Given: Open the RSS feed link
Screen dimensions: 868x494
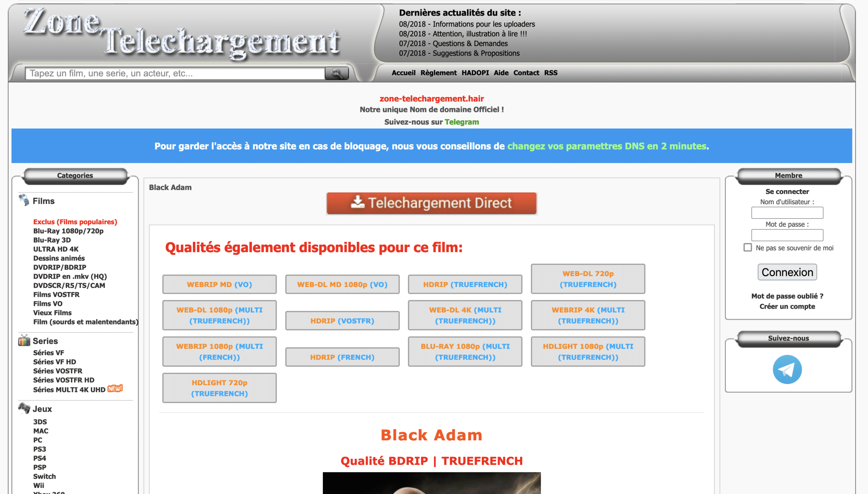Looking at the screenshot, I should click(550, 72).
